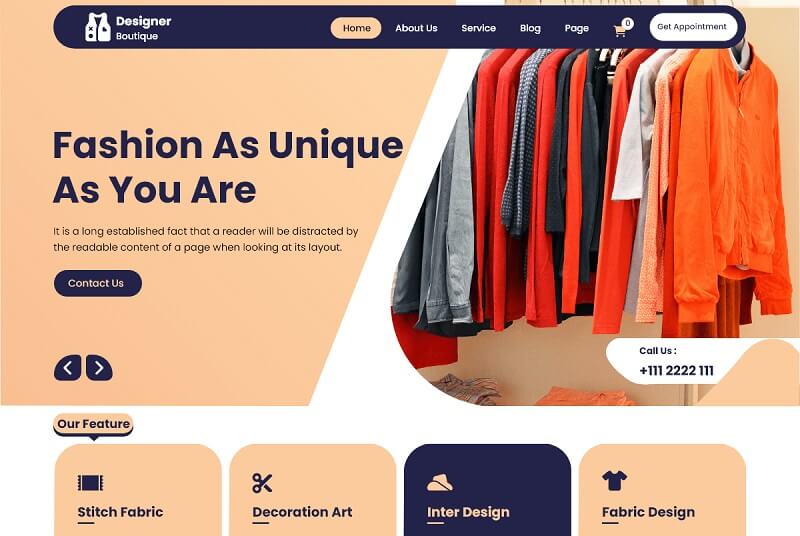Click the t-shirt Fabric Design icon

[x=614, y=480]
